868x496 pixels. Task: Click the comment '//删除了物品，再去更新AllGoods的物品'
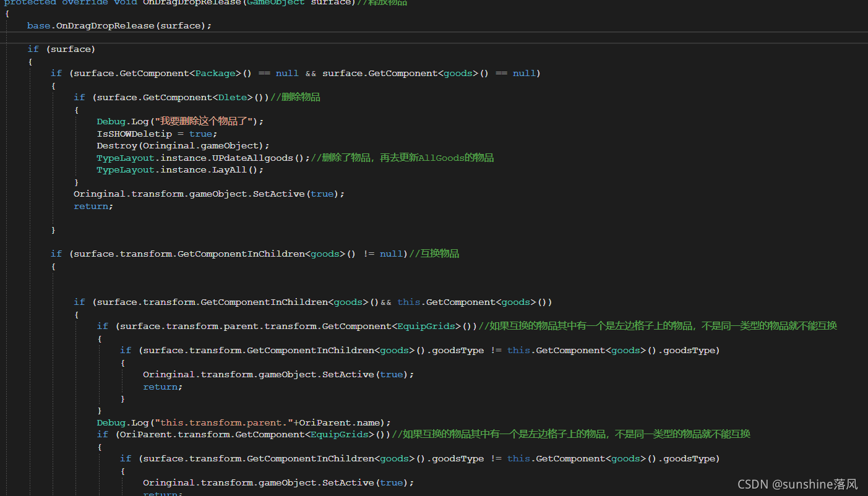[x=402, y=158]
